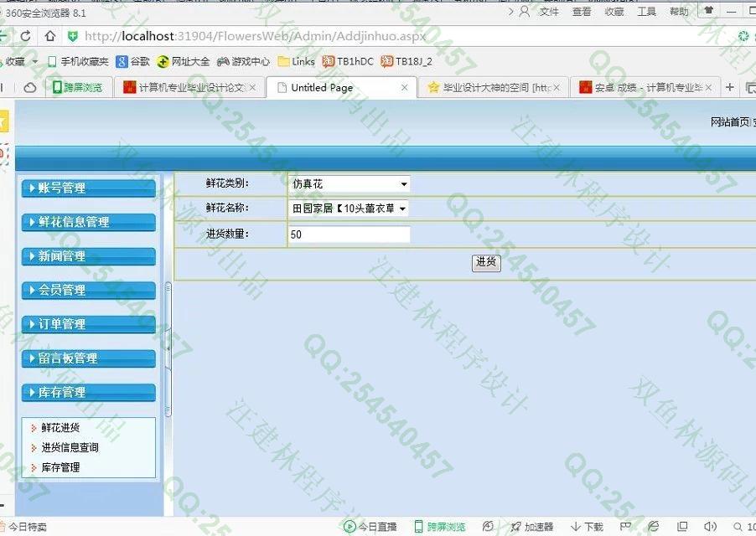Click the sound volume icon in status bar
Viewport: 756px width, 536px height.
[711, 527]
